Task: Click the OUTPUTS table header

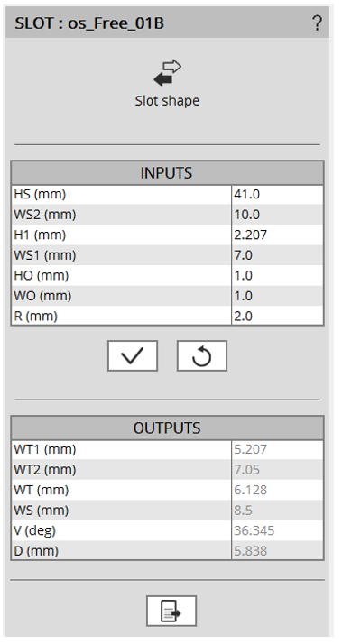Action: coord(167,428)
